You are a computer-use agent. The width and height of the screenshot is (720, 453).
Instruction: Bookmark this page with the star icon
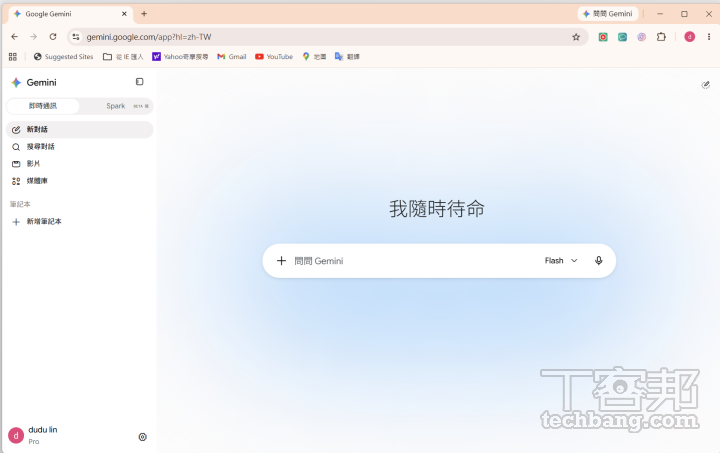point(576,37)
